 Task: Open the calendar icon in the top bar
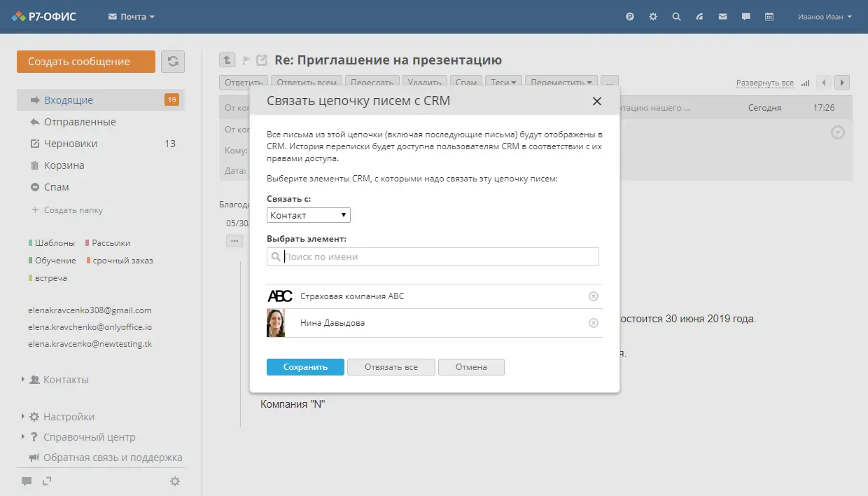coord(769,16)
